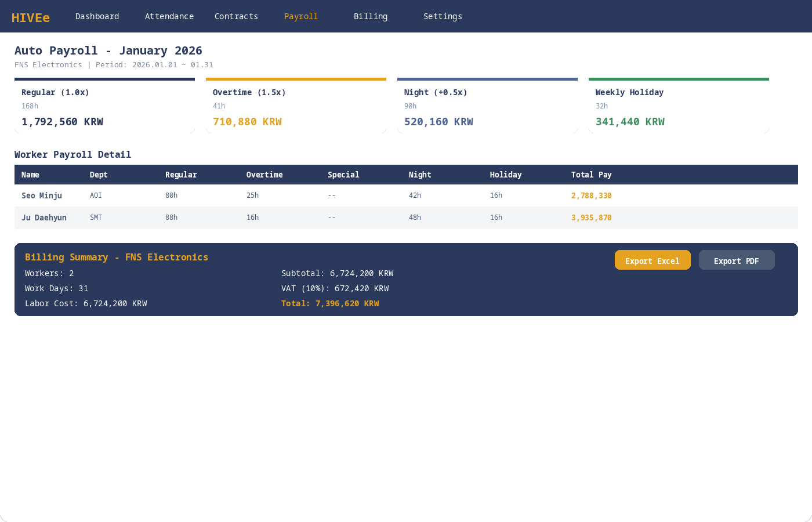Open Settings from the top navigation
812x522 pixels.
pos(443,16)
